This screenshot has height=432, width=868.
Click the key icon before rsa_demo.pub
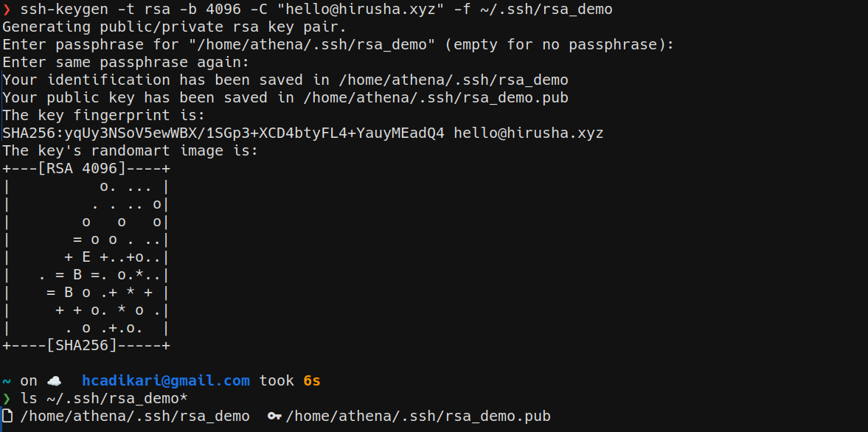tap(274, 417)
